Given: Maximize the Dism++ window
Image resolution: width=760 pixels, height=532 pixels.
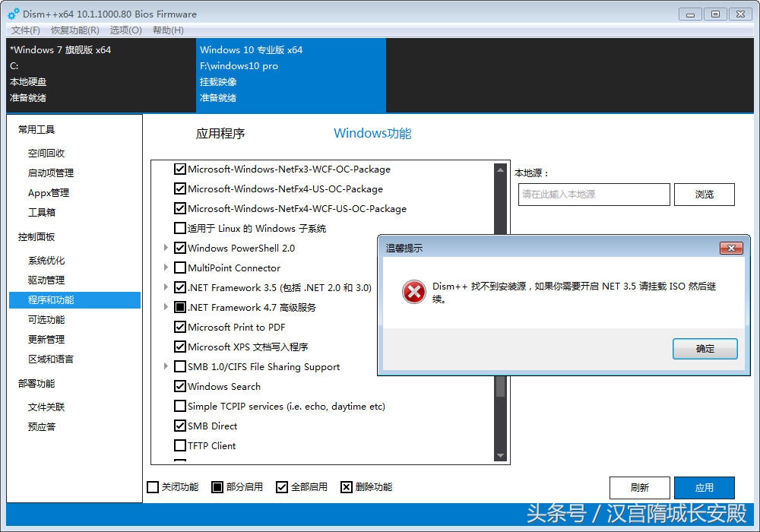Looking at the screenshot, I should point(715,14).
